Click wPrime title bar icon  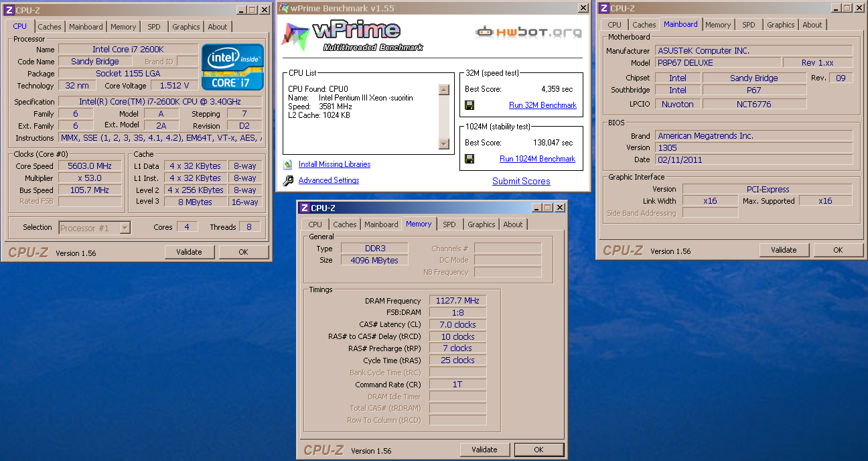(283, 8)
